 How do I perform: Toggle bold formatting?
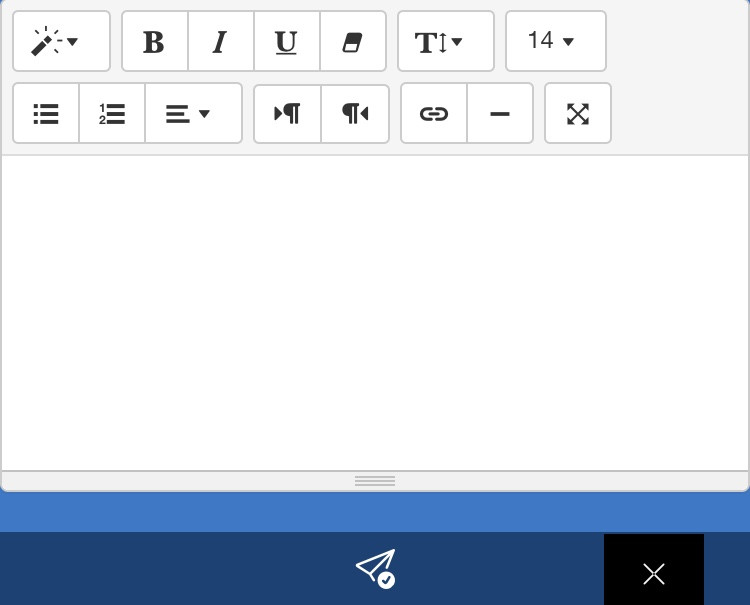click(154, 42)
